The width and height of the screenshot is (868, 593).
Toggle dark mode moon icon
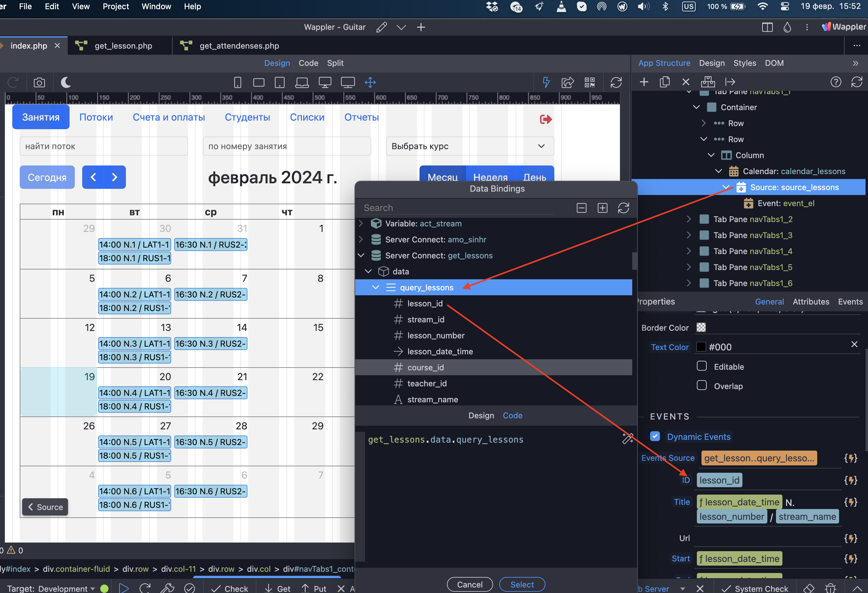[x=66, y=82]
